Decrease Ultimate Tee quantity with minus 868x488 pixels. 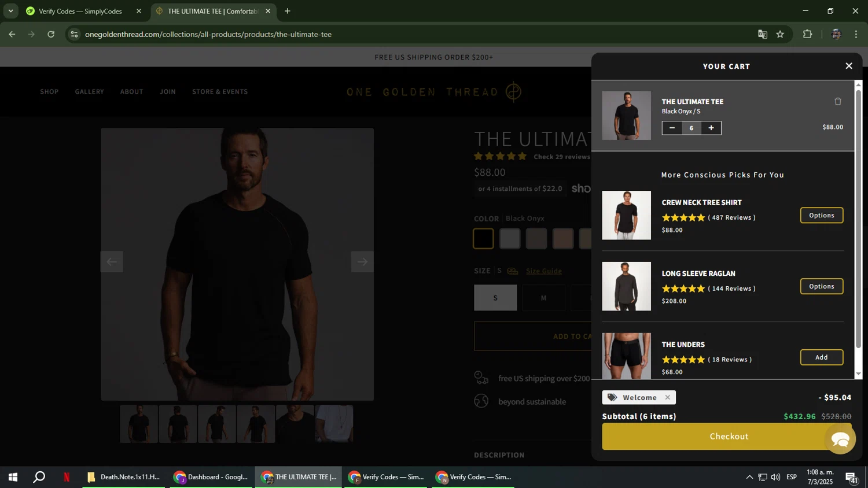click(672, 128)
